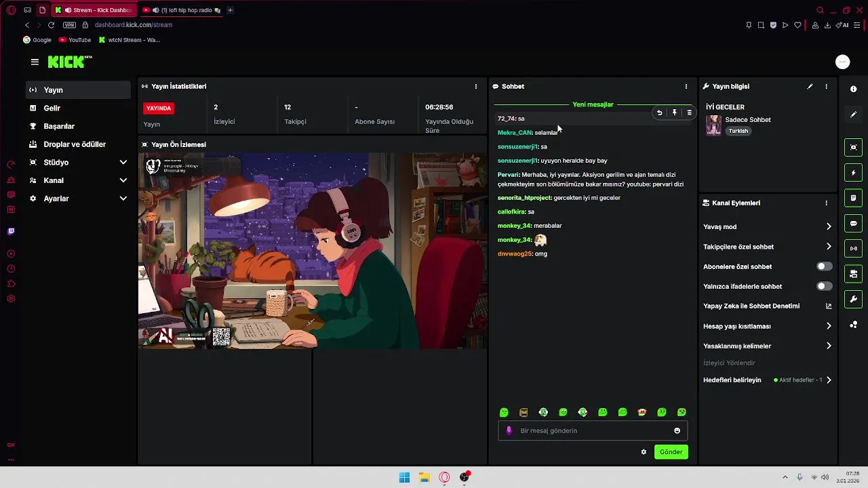This screenshot has height=488, width=868.
Task: Open Hedefleri belirleyin goals arrow
Action: (829, 380)
